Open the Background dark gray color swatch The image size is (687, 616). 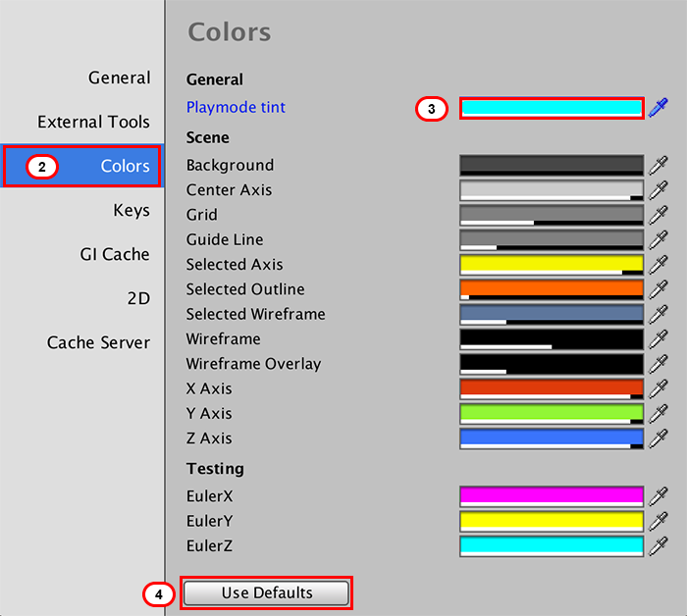click(x=552, y=166)
